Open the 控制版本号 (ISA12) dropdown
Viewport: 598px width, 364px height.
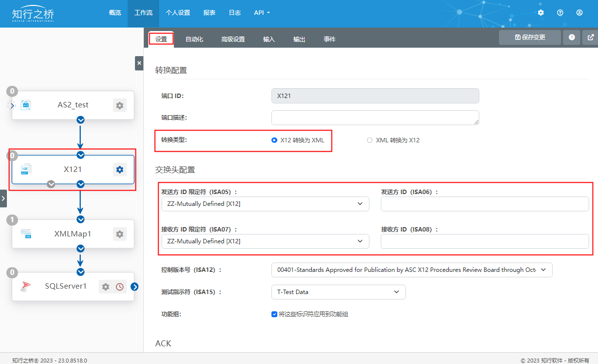coord(412,270)
